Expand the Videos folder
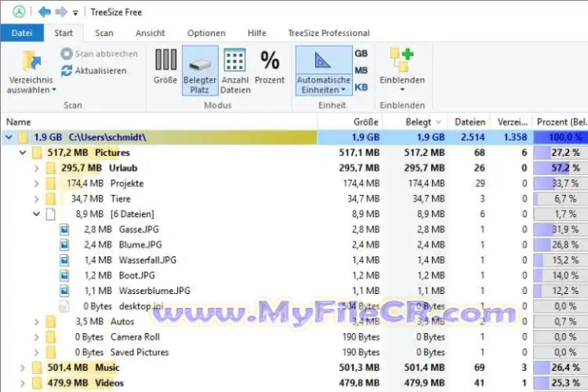Viewport: 588px width, 392px height. tap(23, 383)
